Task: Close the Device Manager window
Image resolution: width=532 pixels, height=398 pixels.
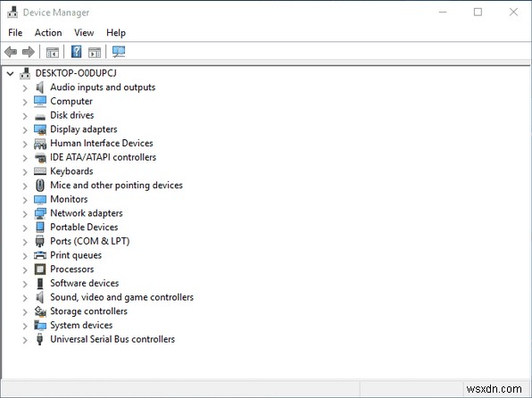Action: click(x=513, y=12)
